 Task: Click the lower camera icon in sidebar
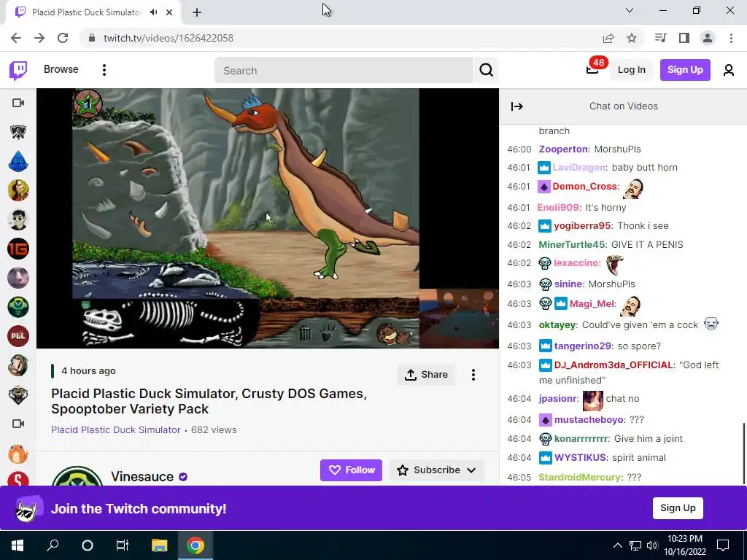point(18,424)
